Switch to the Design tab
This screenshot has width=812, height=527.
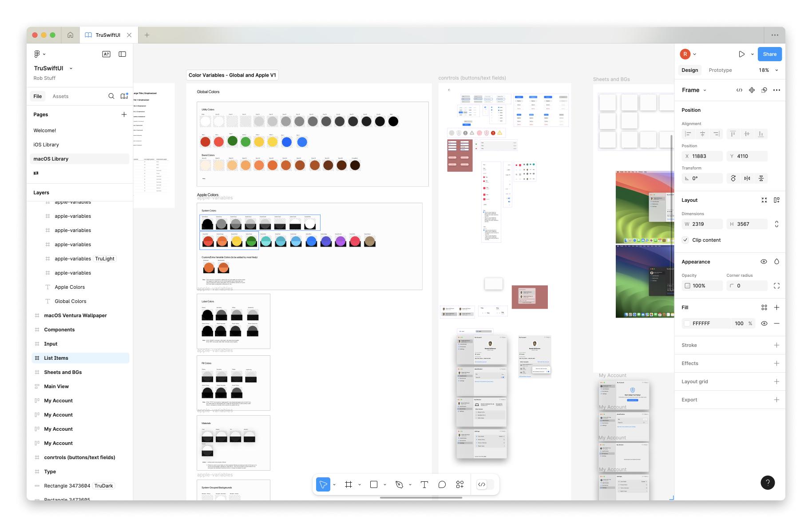point(689,70)
